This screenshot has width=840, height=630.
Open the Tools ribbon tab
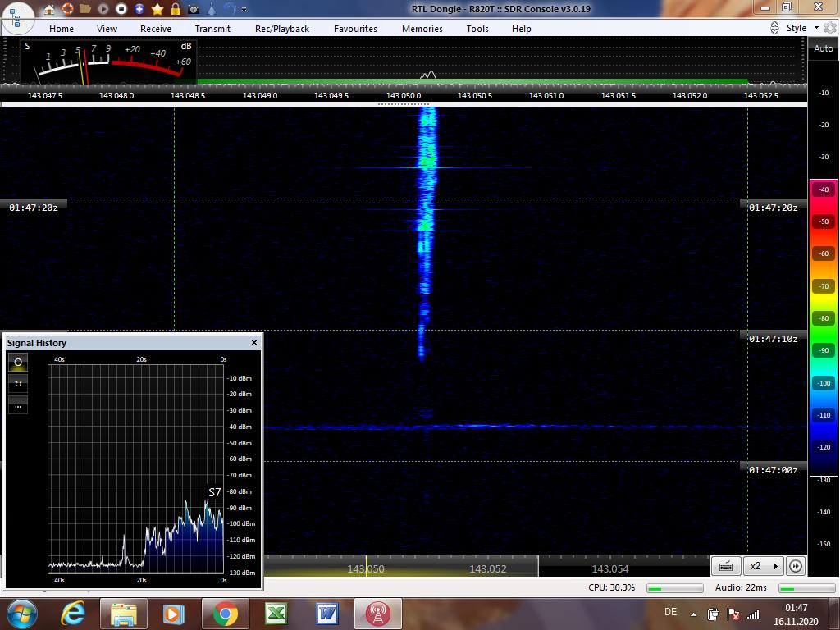point(477,29)
